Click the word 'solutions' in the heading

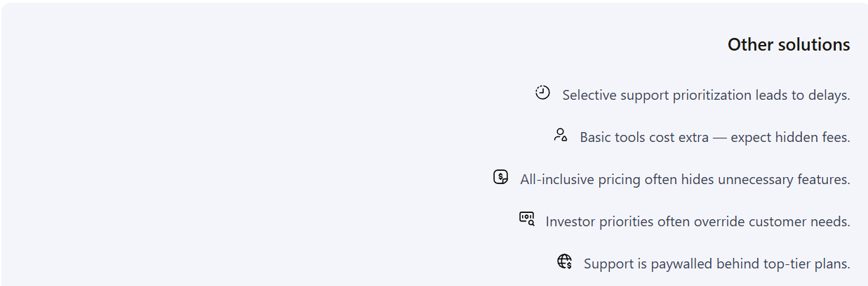(x=814, y=44)
